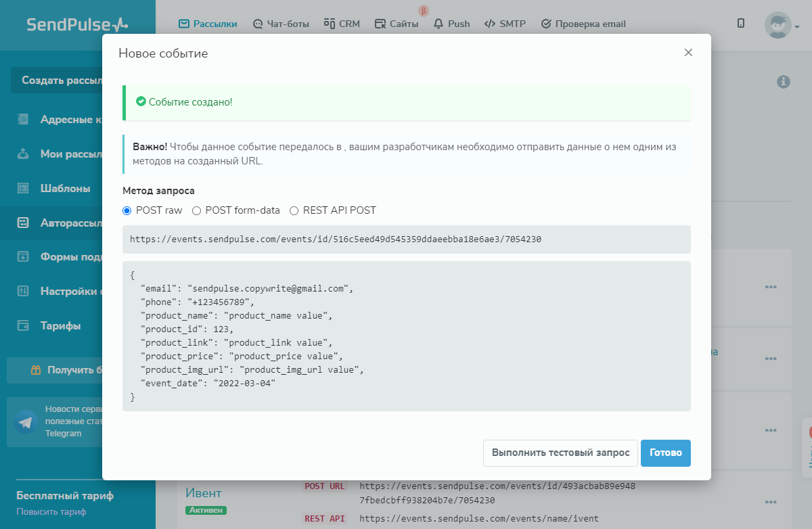Click the SendPulse logo
812x529 pixels.
tap(77, 24)
